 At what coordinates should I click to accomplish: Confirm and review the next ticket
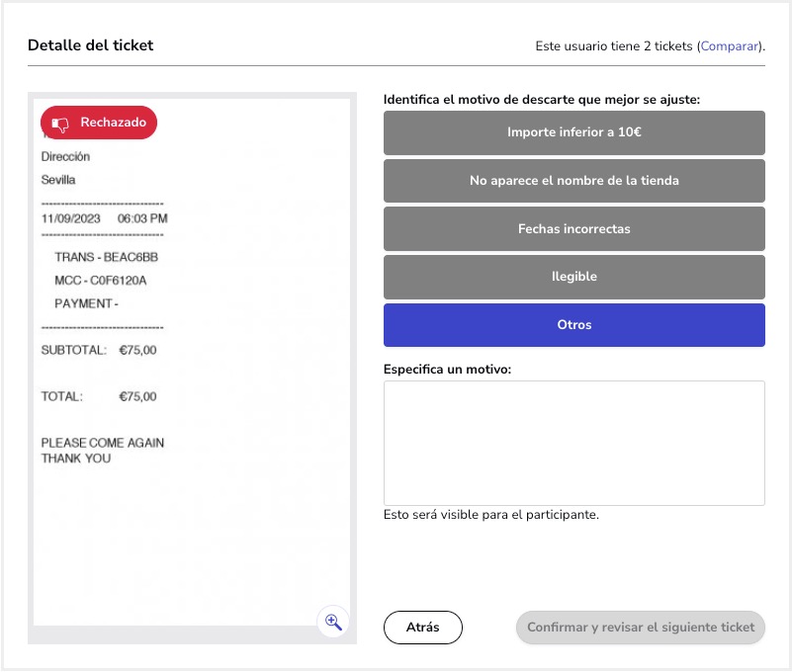tap(640, 628)
